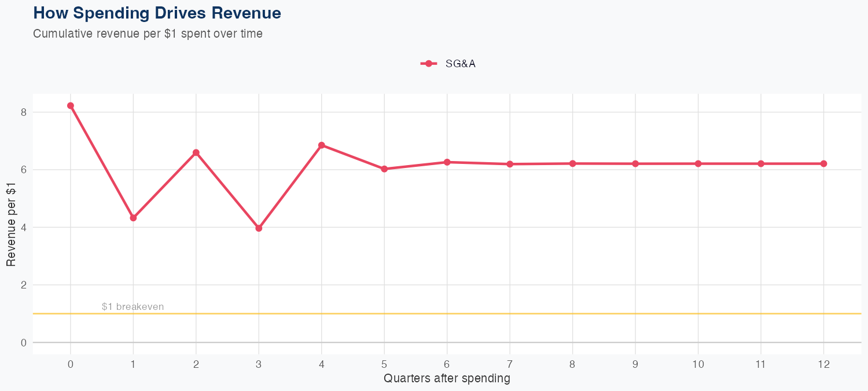868x391 pixels.
Task: Click the "Quarters after spending" axis title
Action: click(447, 379)
